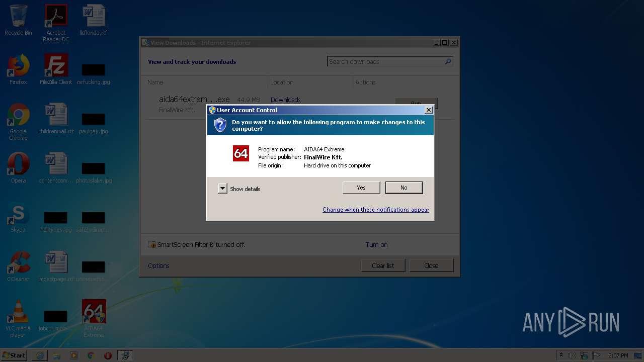Launch FileZilla Client shortcut
644x362 pixels.
(56, 69)
